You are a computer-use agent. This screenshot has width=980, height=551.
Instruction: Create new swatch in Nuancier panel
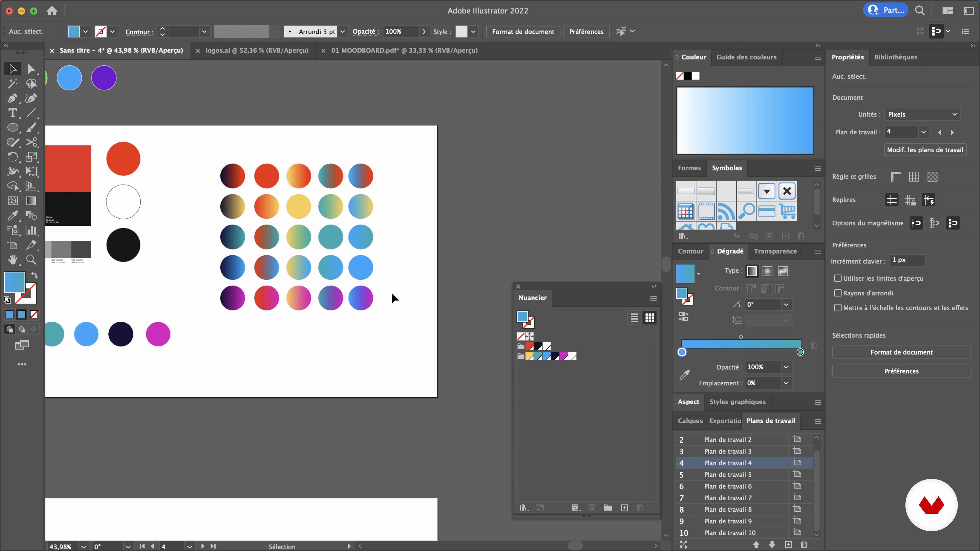click(624, 508)
